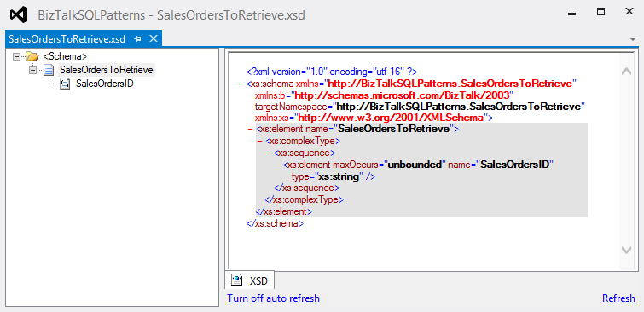Image resolution: width=644 pixels, height=312 pixels.
Task: Switch to the XSD view tab
Action: (x=250, y=280)
